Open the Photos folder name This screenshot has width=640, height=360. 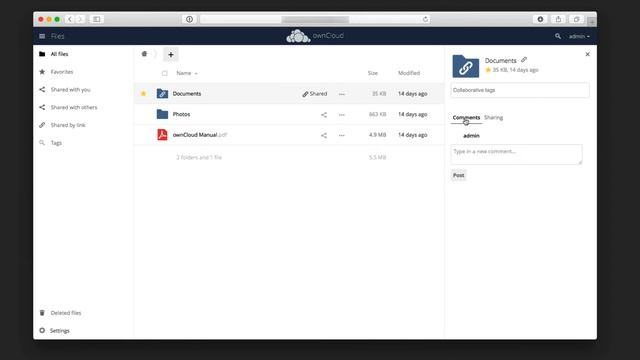point(181,114)
